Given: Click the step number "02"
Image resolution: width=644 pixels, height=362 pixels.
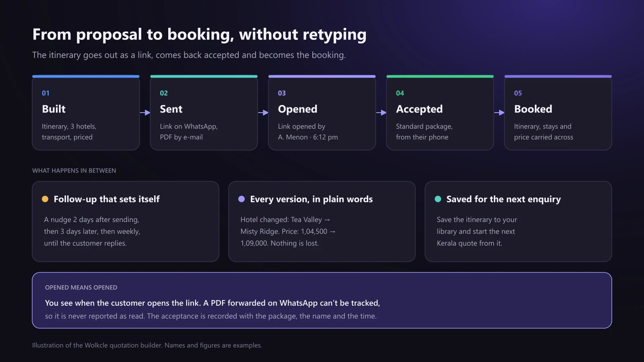Looking at the screenshot, I should 164,93.
